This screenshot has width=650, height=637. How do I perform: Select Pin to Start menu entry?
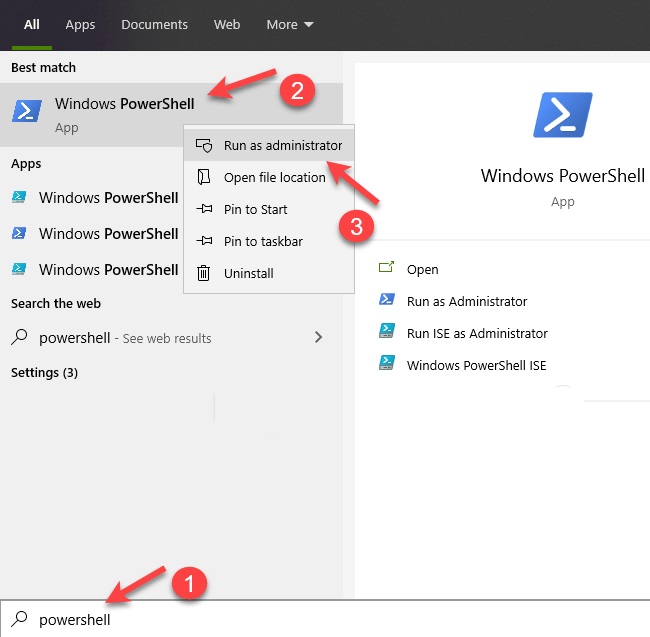pos(269,209)
